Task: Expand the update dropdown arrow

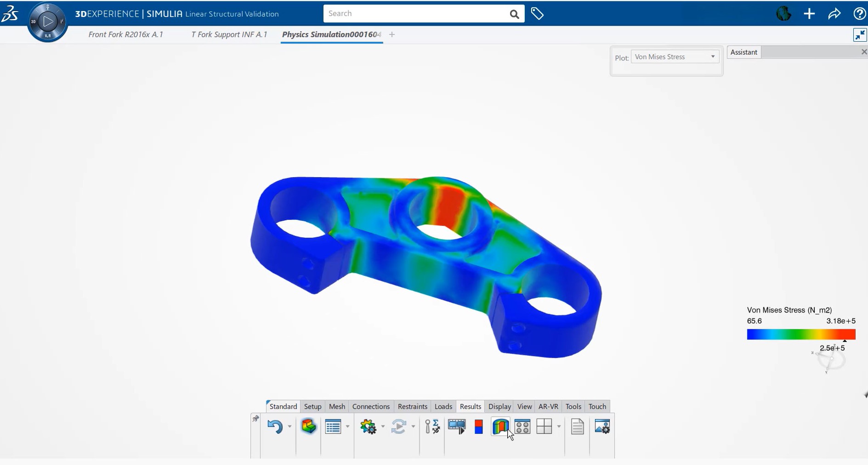Action: point(413,426)
